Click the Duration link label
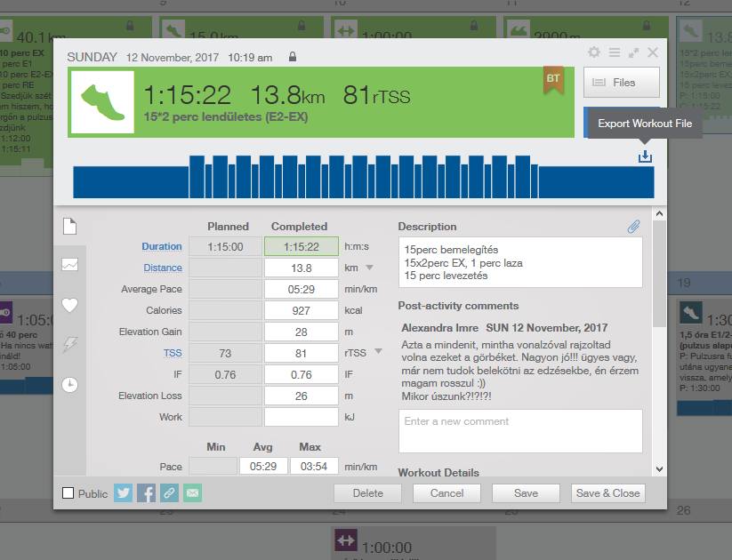Screen dimensions: 732x560 tap(162, 246)
